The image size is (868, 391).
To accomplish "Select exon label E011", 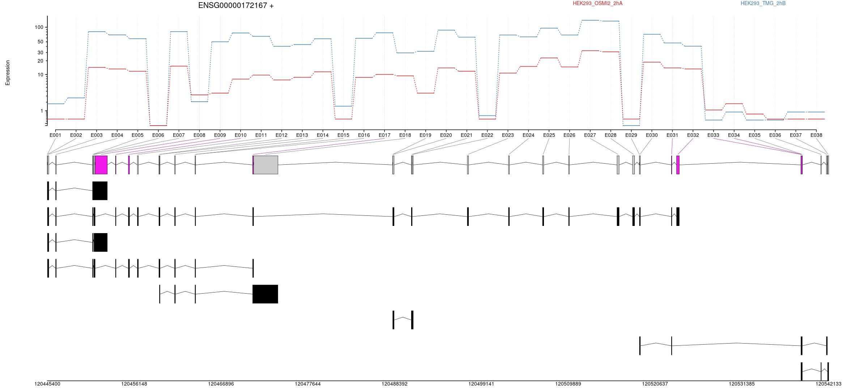I will click(x=261, y=135).
